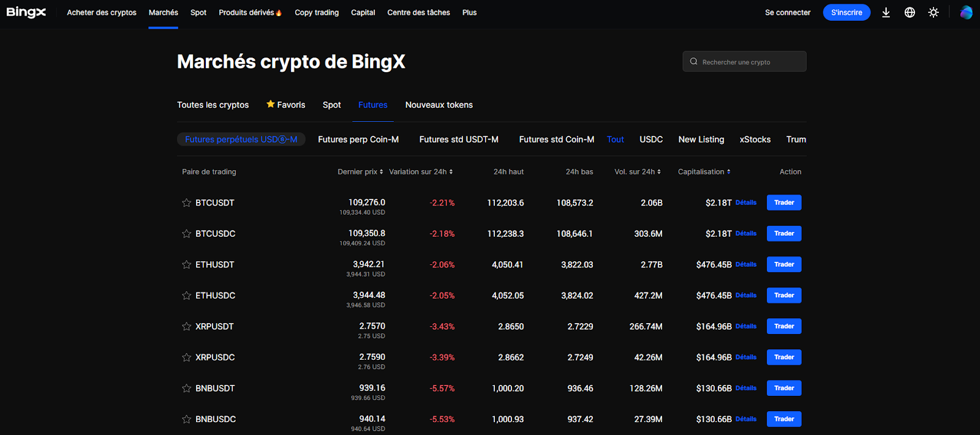Screen dimensions: 980x435
Task: Select the New Listing filter
Action: coord(701,139)
